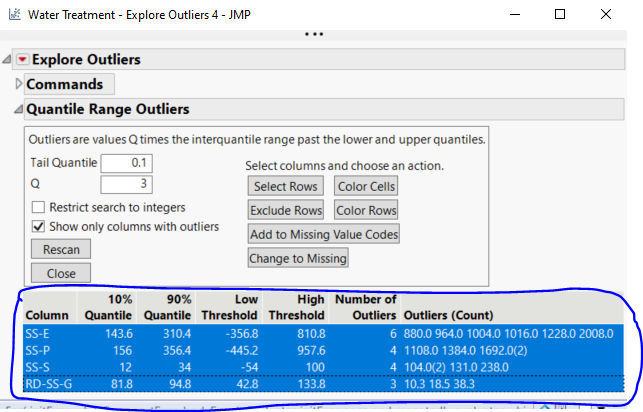
Task: Open the red triangle Explore Outliers menu
Action: coord(24,60)
